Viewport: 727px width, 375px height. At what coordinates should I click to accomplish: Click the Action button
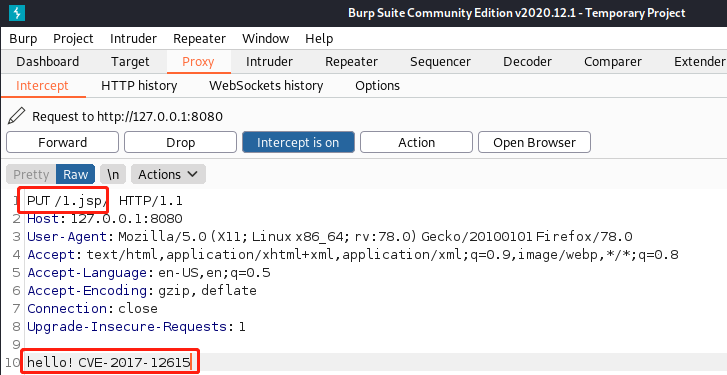(x=416, y=142)
